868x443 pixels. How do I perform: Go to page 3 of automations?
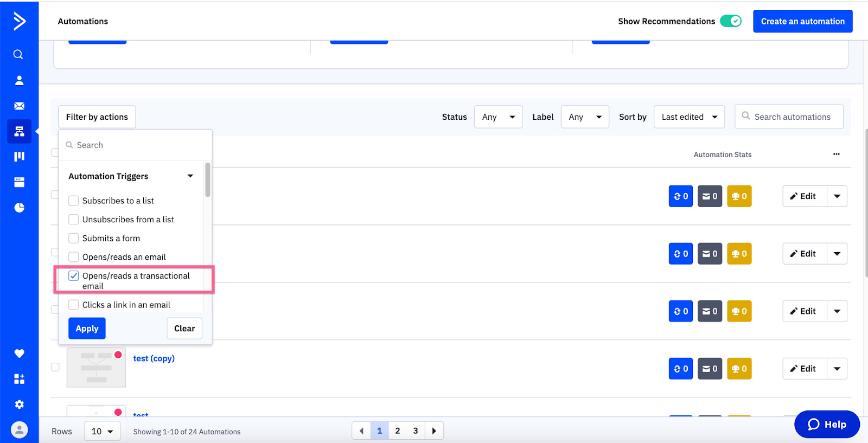pyautogui.click(x=416, y=431)
